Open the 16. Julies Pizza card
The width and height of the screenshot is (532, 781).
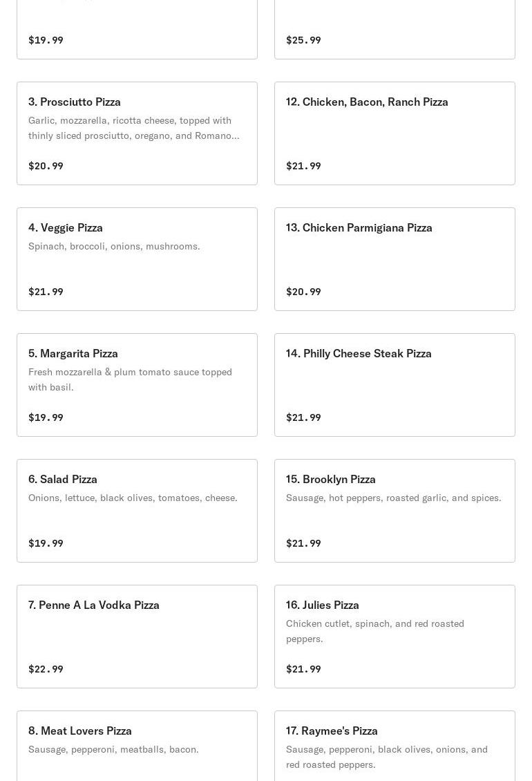tap(395, 637)
